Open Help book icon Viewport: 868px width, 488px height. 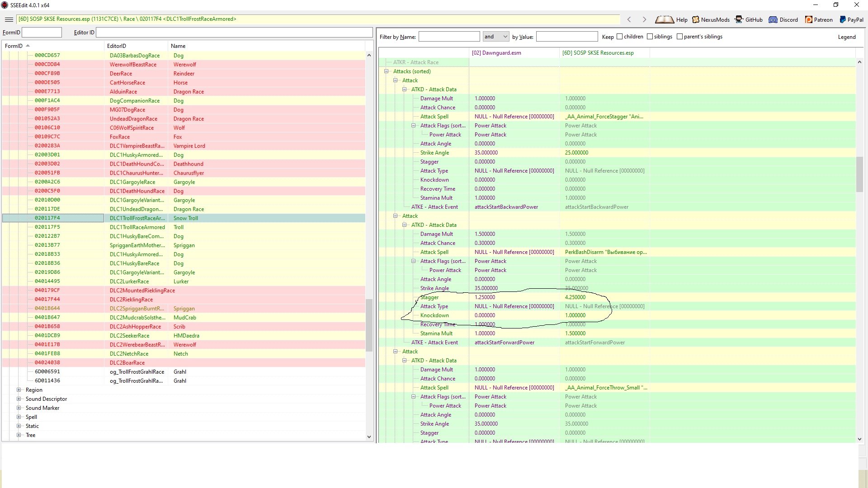pos(665,19)
